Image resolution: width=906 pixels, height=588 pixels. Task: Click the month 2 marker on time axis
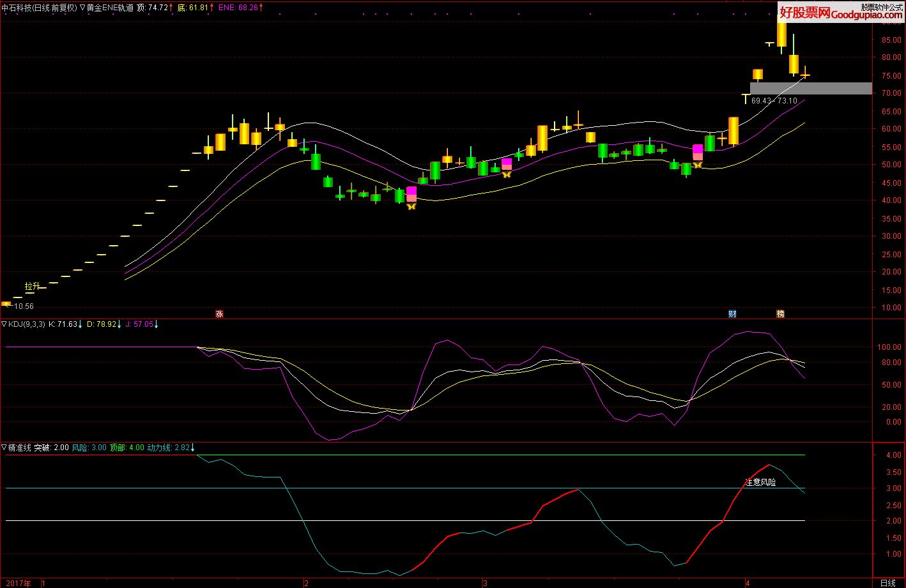coord(306,583)
